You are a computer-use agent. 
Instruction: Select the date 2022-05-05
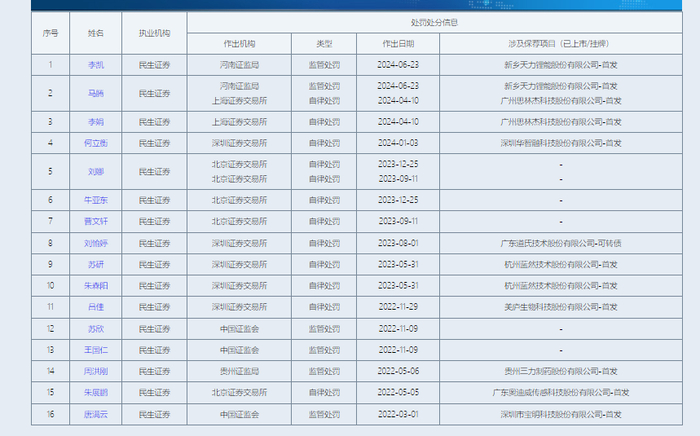pos(398,393)
